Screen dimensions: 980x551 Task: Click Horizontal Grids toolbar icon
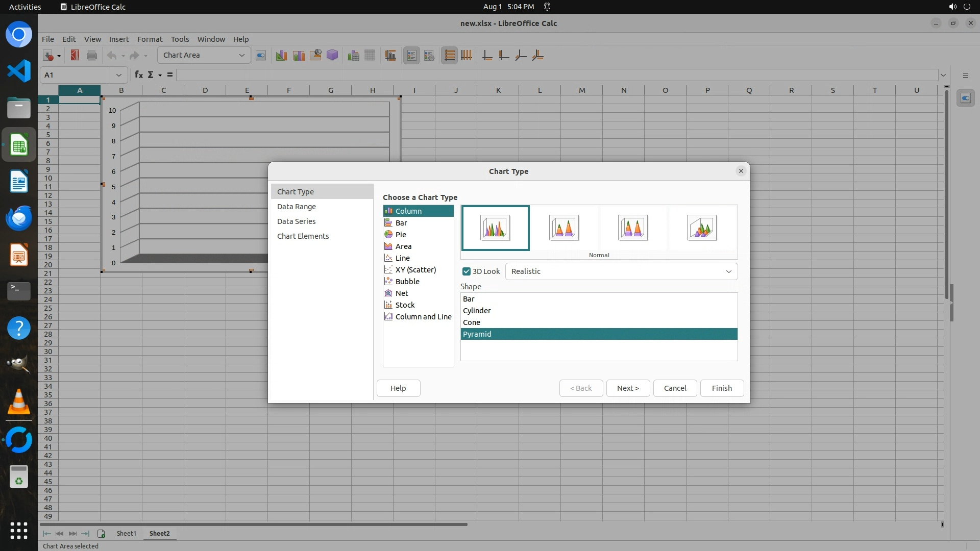449,55
